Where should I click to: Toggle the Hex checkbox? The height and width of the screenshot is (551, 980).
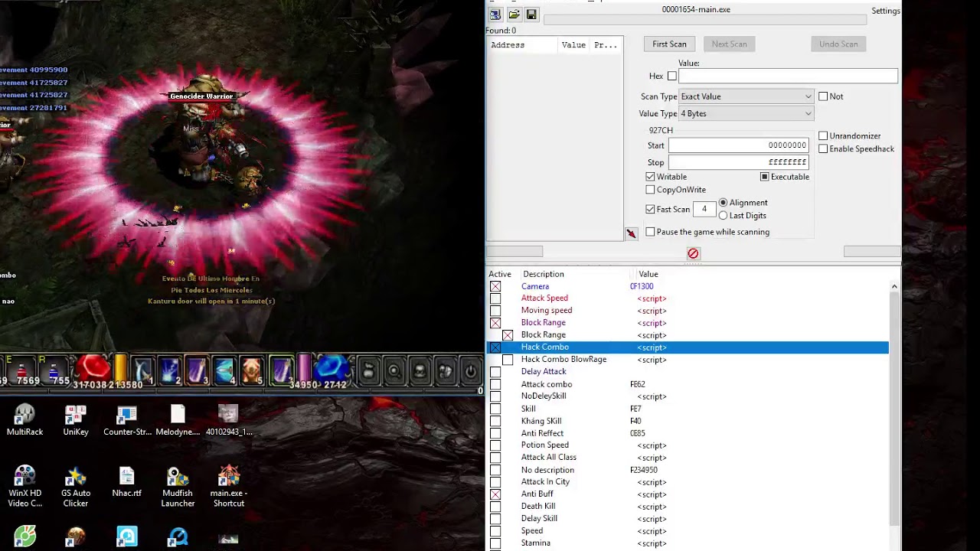[672, 76]
